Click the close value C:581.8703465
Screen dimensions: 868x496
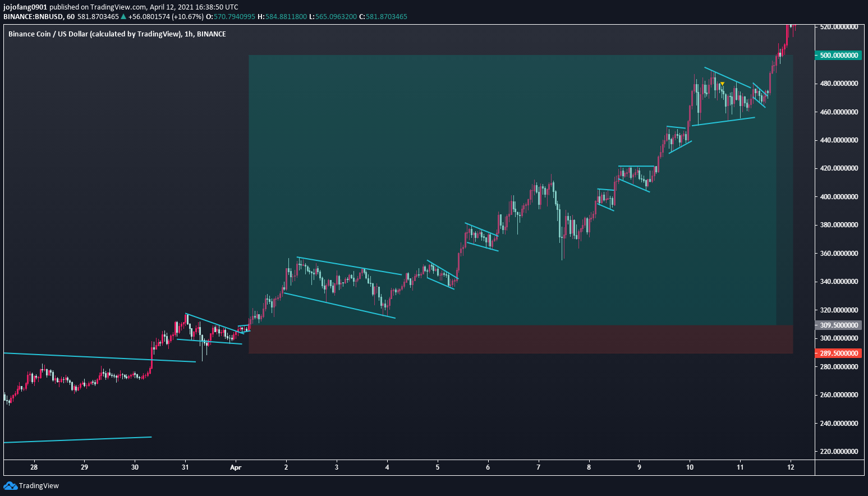(383, 17)
